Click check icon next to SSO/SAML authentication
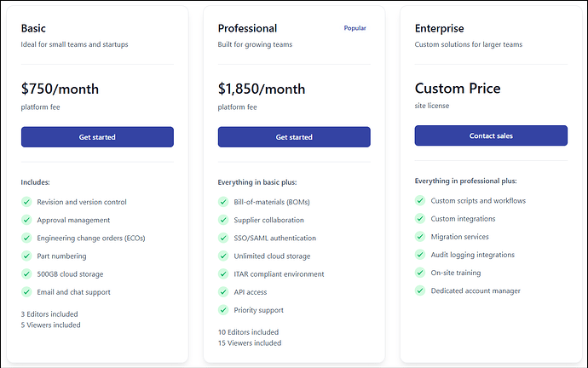588x368 pixels. pyautogui.click(x=223, y=238)
